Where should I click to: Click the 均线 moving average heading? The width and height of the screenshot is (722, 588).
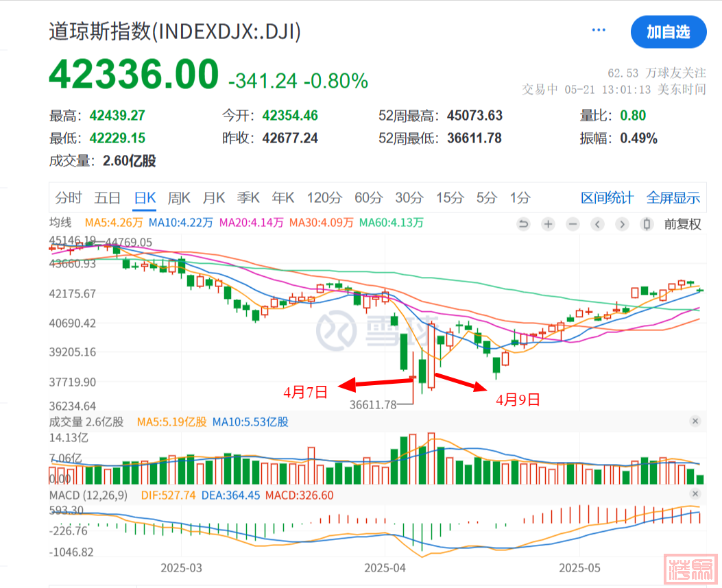click(x=60, y=223)
